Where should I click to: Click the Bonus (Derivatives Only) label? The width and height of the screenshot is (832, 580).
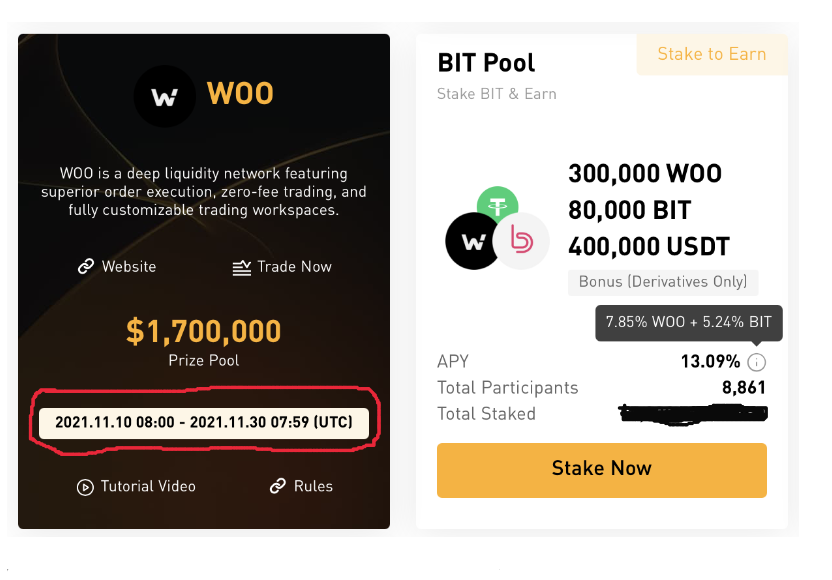[662, 282]
